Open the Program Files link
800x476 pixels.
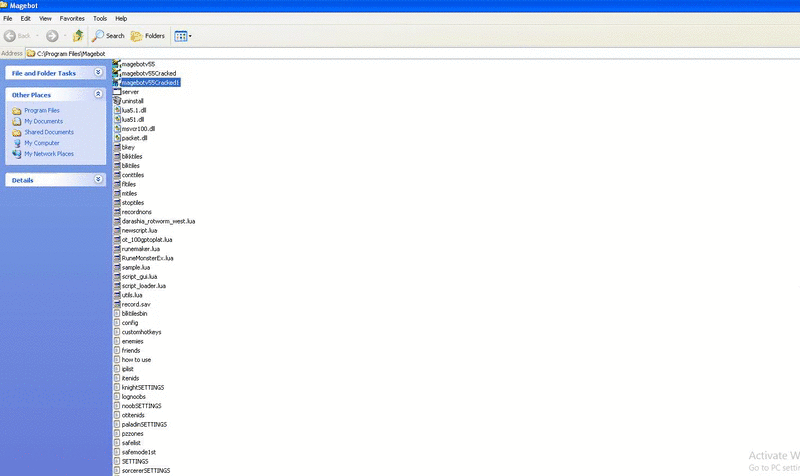tap(42, 110)
